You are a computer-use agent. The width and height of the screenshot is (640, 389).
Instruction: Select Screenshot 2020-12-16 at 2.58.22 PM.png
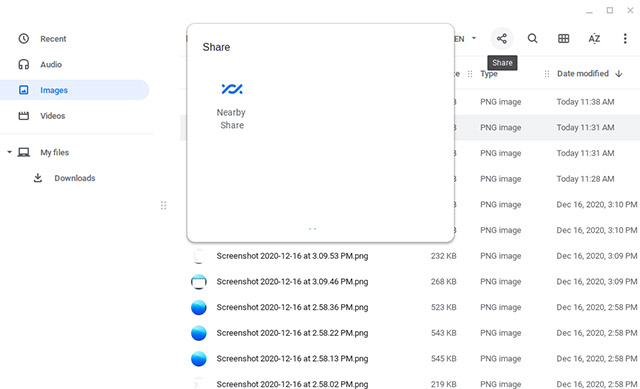[292, 333]
